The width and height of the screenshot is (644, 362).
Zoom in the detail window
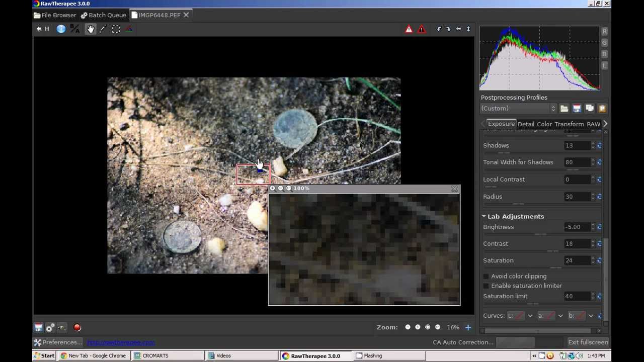(x=272, y=189)
